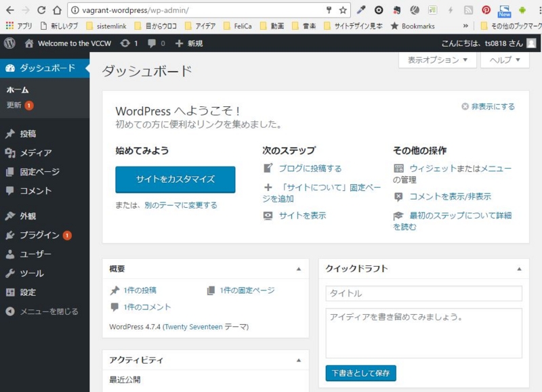Collapse the クイックドラフト panel arrow
The height and width of the screenshot is (392, 542).
pos(519,269)
